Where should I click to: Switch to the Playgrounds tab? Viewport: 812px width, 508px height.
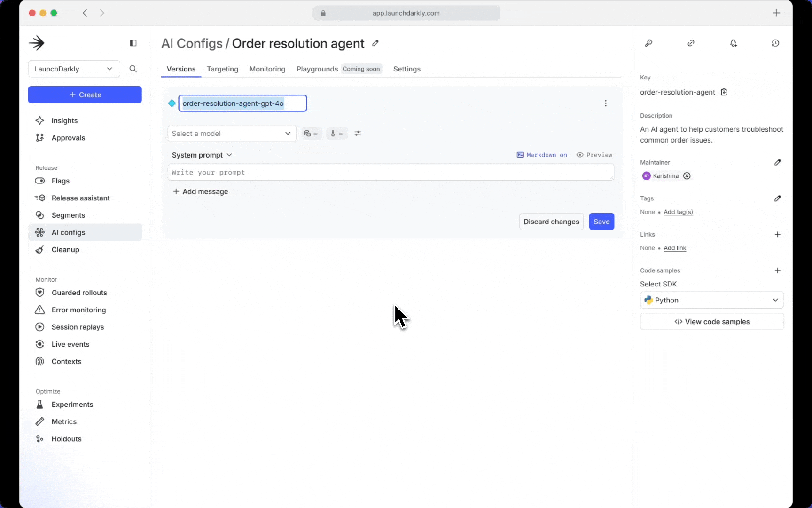(317, 69)
